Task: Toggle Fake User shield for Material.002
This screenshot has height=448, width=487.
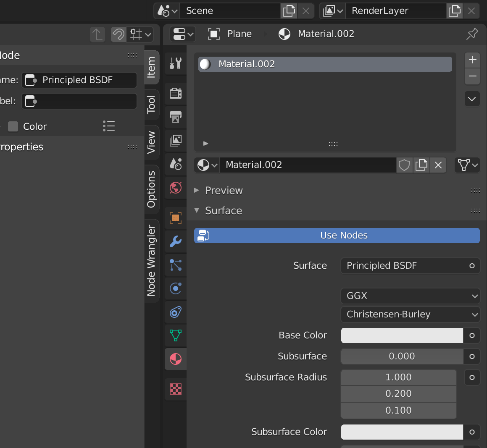Action: pos(404,165)
